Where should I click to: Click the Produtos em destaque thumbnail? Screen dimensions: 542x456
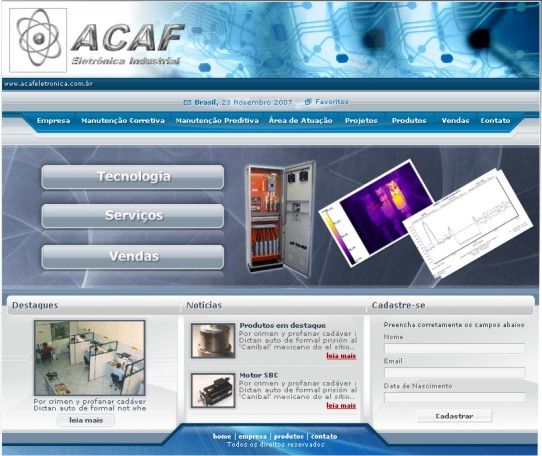pos(213,341)
